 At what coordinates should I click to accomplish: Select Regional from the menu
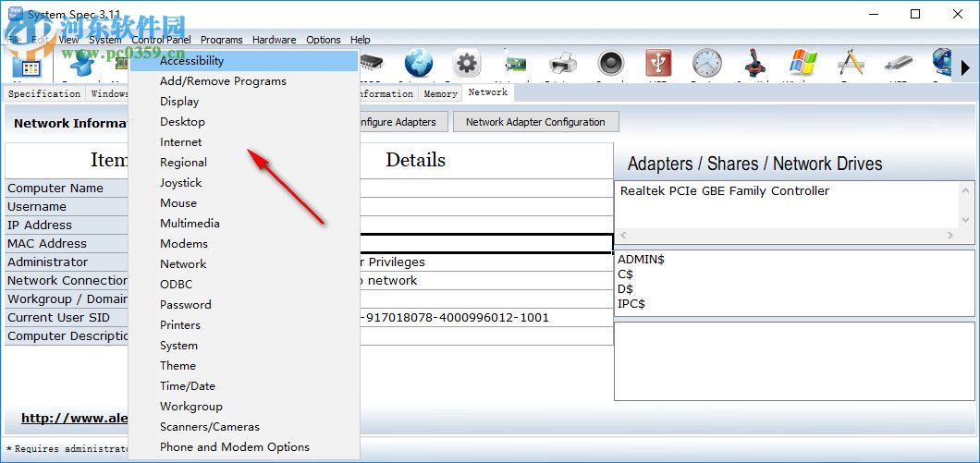(x=244, y=163)
